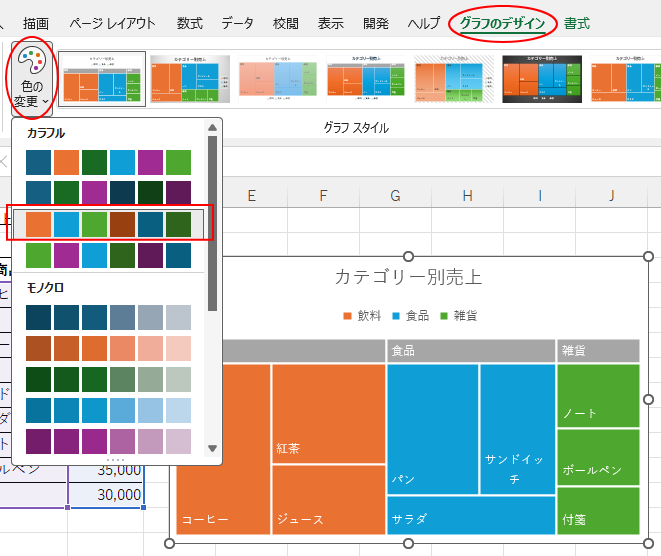This screenshot has width=661, height=556.
Task: Click the cell containing 30,000
Action: click(106, 495)
